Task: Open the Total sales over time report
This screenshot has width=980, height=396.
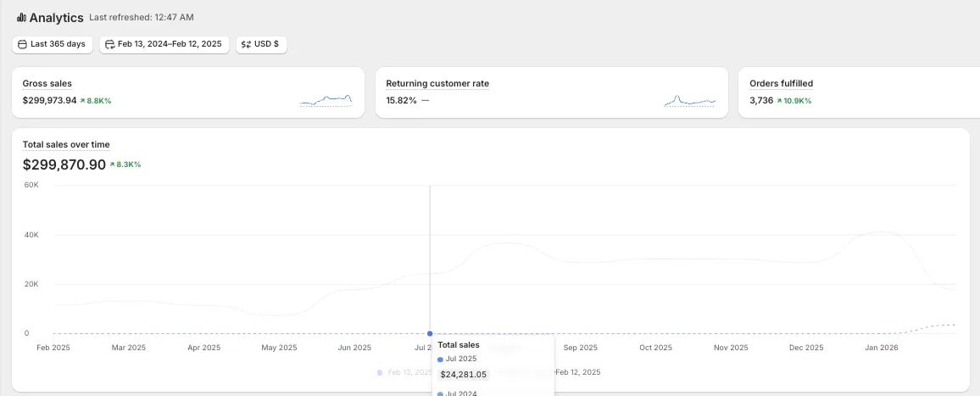Action: point(66,145)
